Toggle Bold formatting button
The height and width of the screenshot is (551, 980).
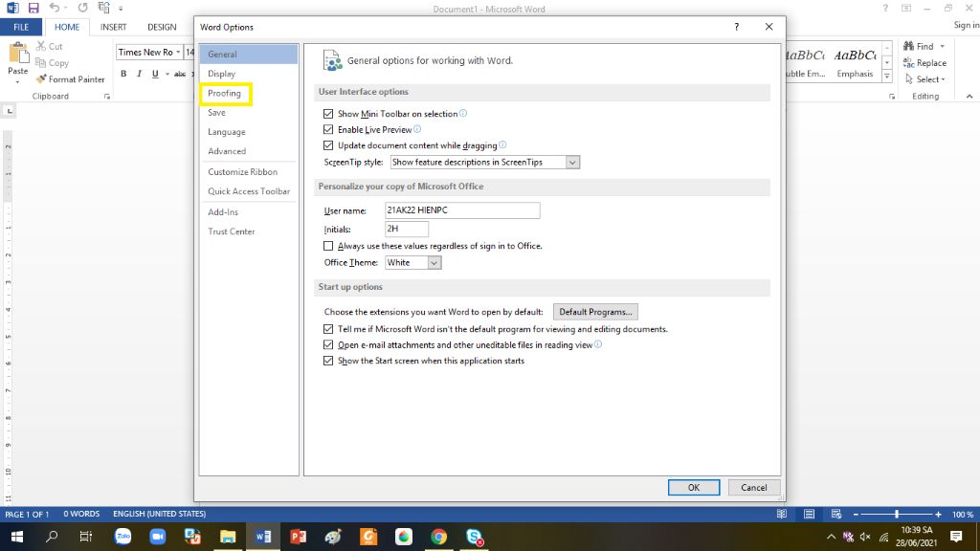click(123, 74)
